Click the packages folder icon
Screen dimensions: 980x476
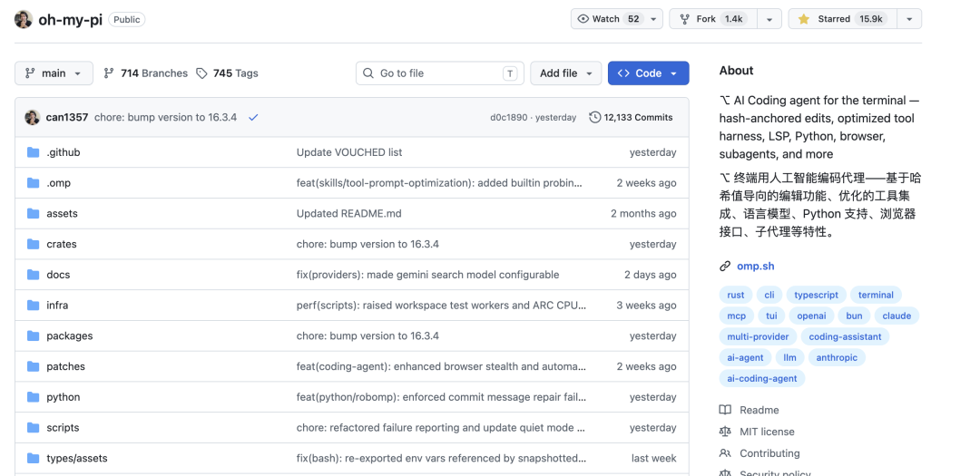(x=34, y=336)
